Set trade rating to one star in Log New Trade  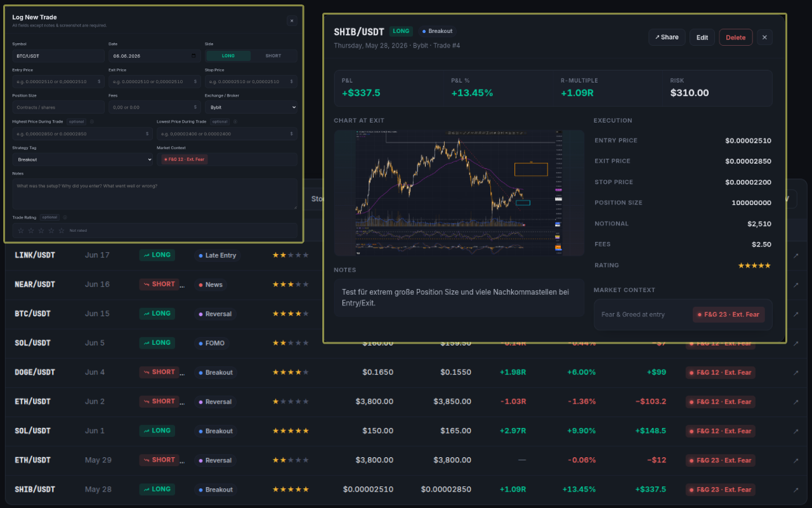point(21,231)
